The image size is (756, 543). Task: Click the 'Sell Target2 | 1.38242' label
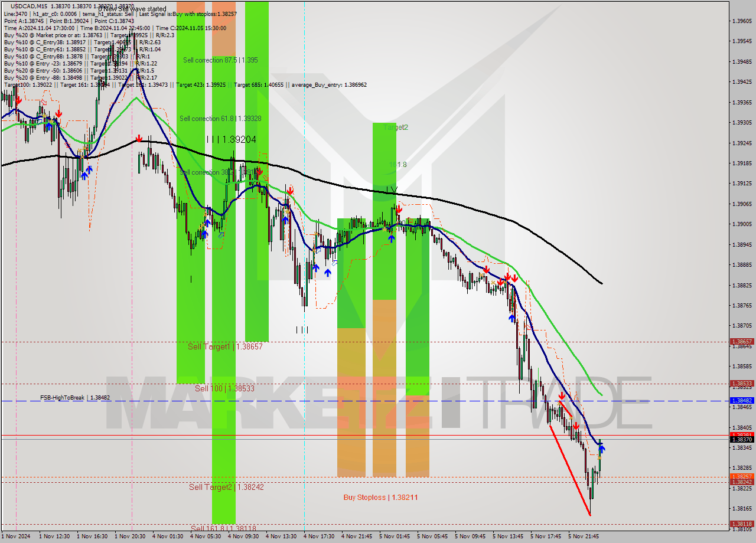[226, 487]
